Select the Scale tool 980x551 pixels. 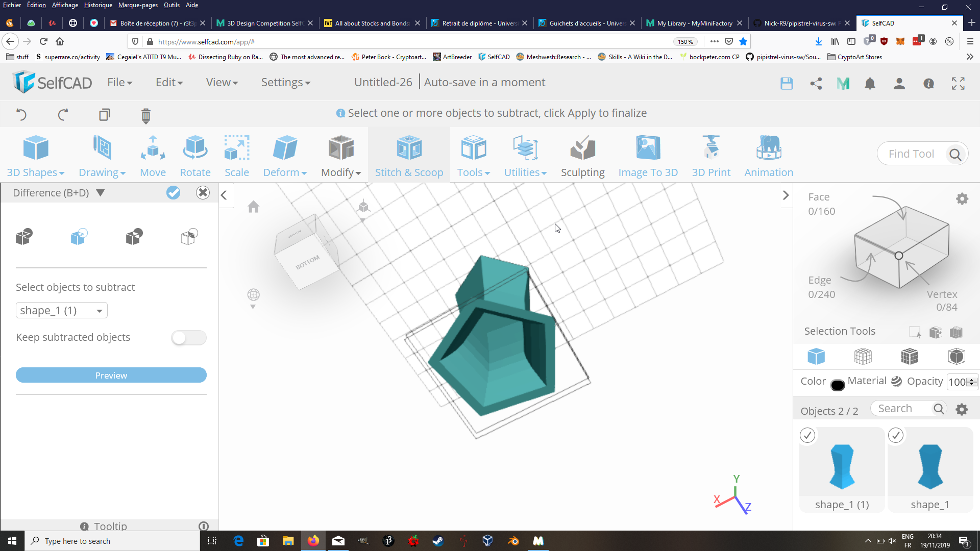(x=237, y=157)
